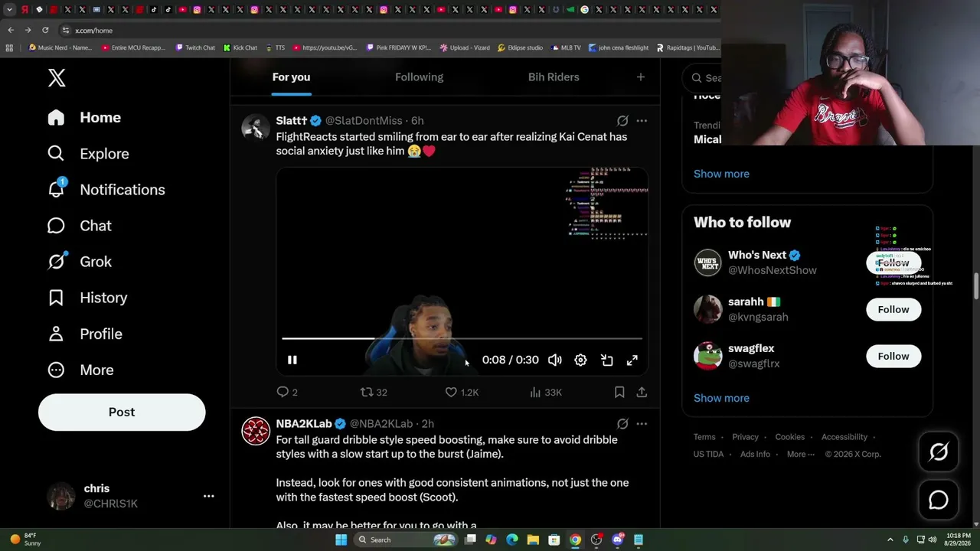Open the Twitch Chat bookmark
The width and height of the screenshot is (980, 551).
point(195,47)
